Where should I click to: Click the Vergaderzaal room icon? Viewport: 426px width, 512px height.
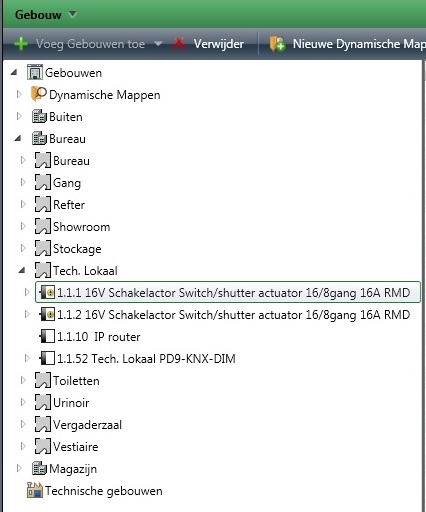click(43, 424)
